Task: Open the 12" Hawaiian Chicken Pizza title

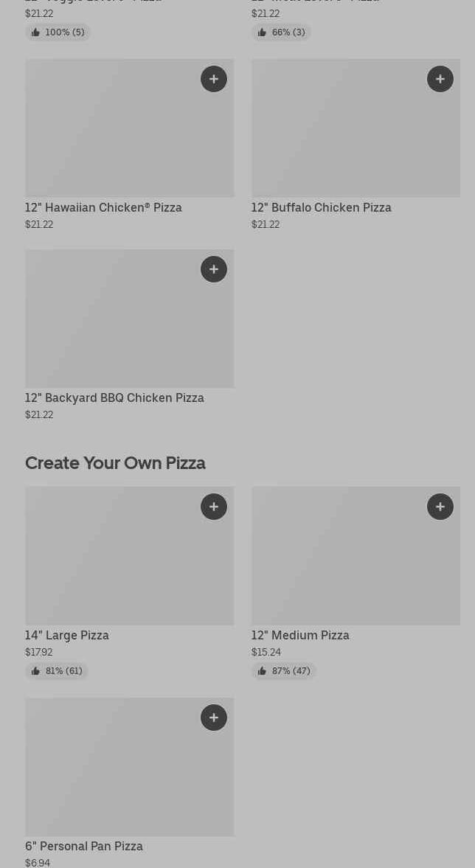Action: [103, 207]
